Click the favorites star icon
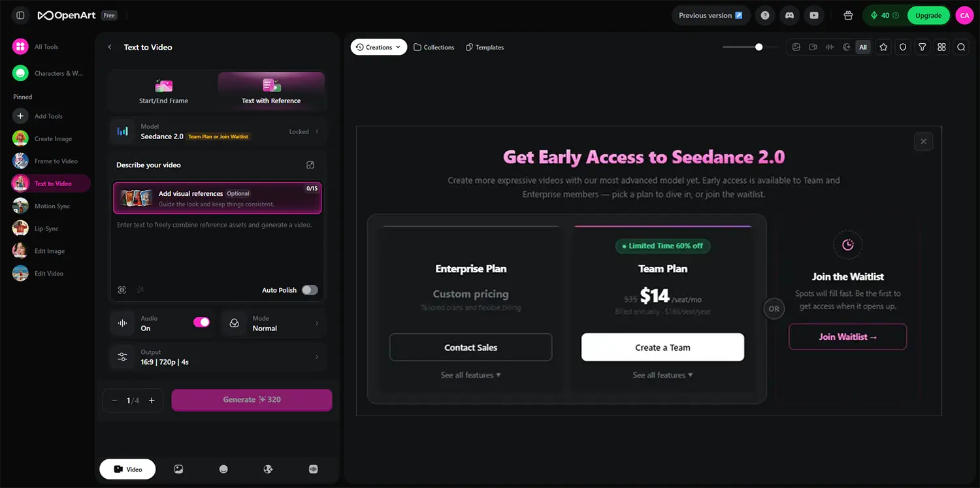Screen dimensions: 980x488 tap(883, 47)
